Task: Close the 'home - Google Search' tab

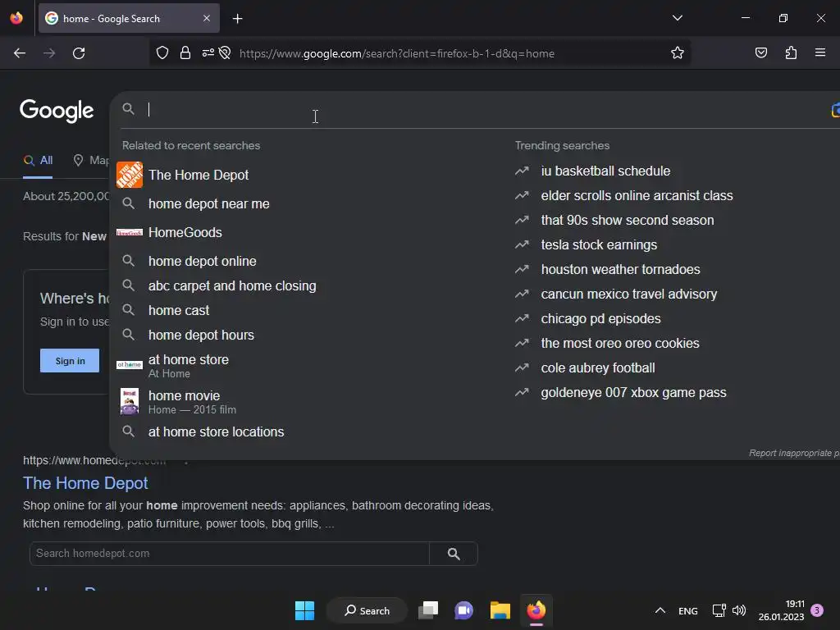Action: click(x=207, y=18)
